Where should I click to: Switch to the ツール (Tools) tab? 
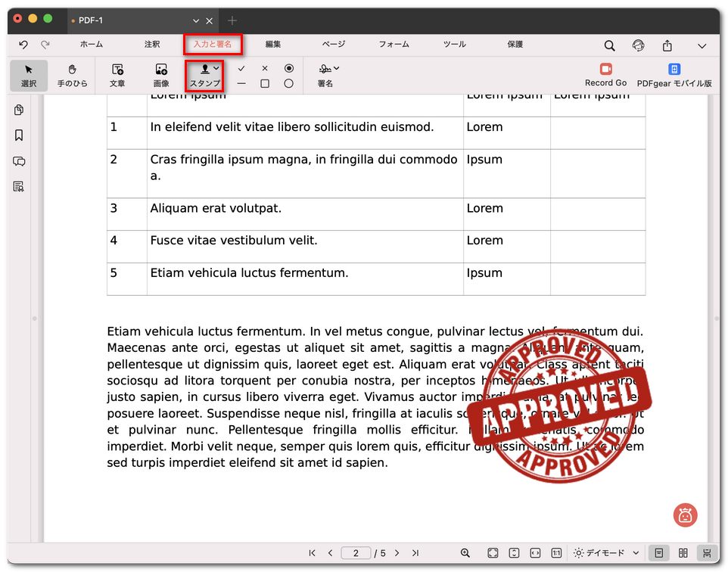pyautogui.click(x=454, y=45)
